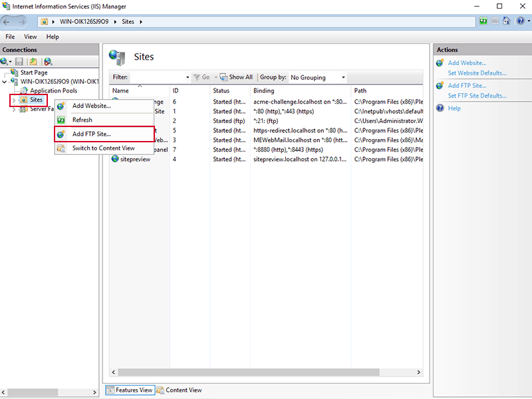Open the Go button dropdown arrow
This screenshot has width=532, height=399.
pyautogui.click(x=215, y=77)
